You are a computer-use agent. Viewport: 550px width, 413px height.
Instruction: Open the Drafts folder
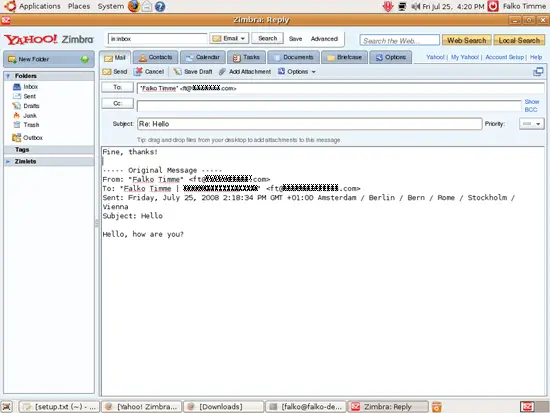tap(26, 106)
